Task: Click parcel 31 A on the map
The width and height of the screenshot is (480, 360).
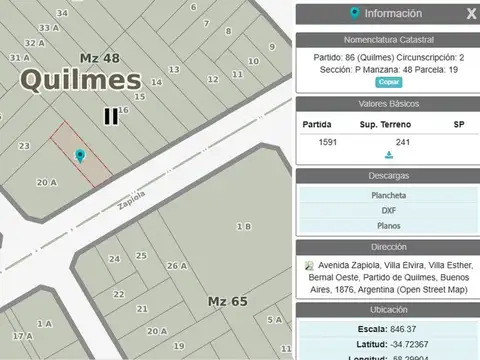Action: coord(20,58)
